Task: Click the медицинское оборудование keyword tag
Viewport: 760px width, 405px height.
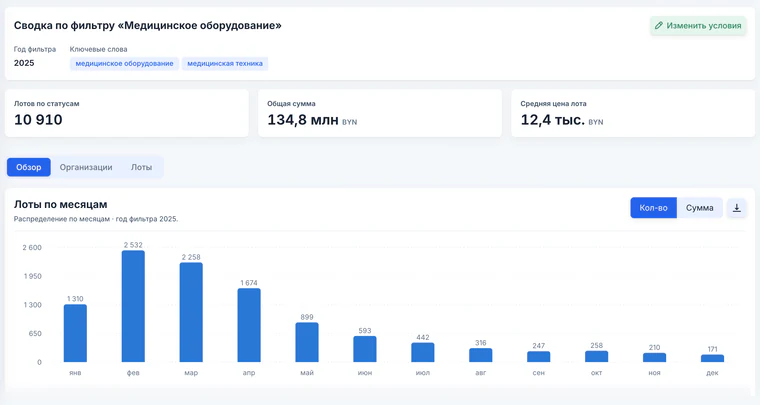Action: [x=125, y=63]
